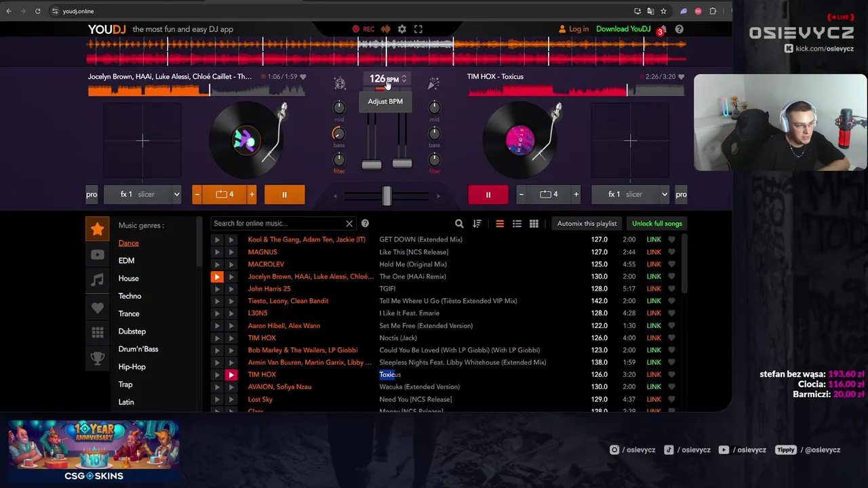Like the left deck track heart
Screen dimensions: 868x488
[303, 77]
